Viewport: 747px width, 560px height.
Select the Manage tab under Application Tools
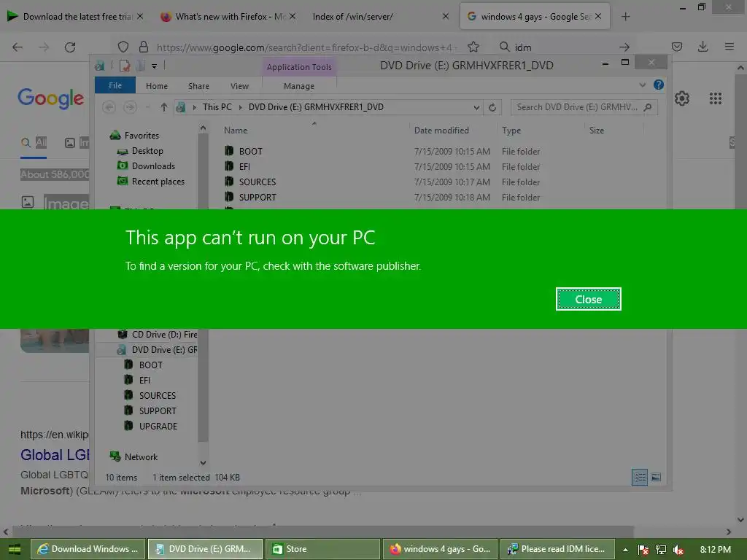pyautogui.click(x=298, y=86)
